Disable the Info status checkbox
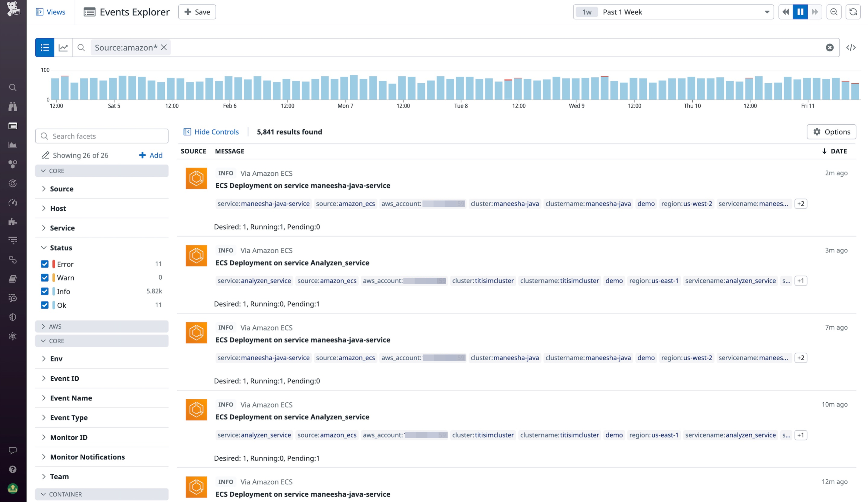 tap(45, 291)
